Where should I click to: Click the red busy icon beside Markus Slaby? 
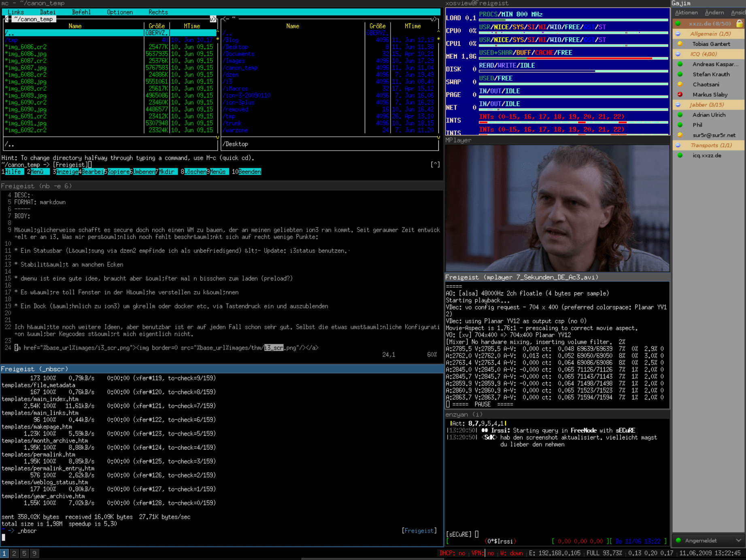click(680, 94)
